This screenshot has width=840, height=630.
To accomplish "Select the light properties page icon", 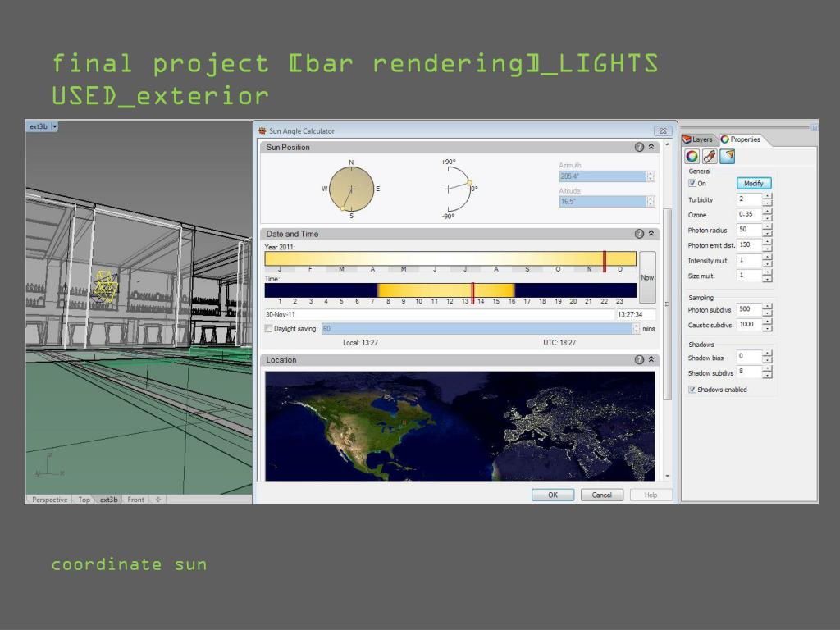I will pos(727,156).
